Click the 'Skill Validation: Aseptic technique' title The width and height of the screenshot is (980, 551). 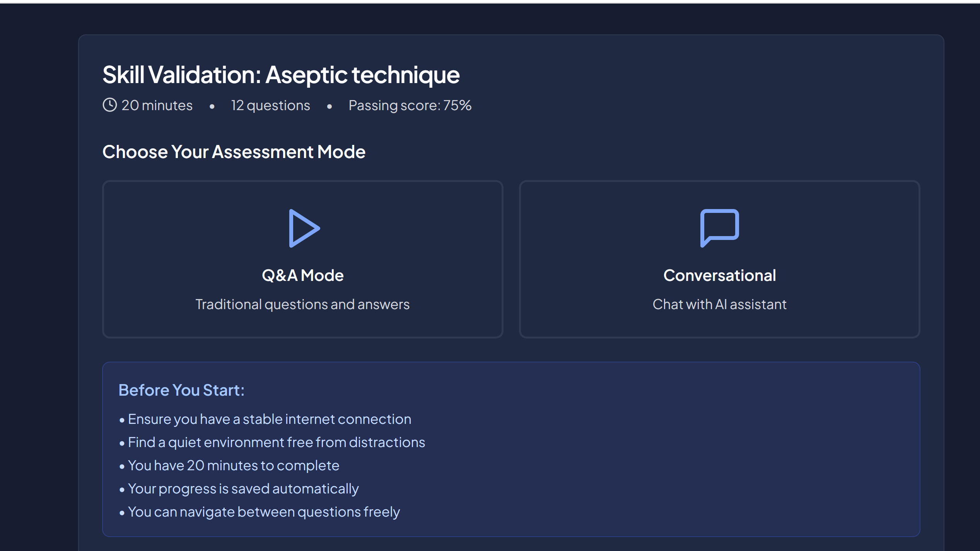point(281,75)
